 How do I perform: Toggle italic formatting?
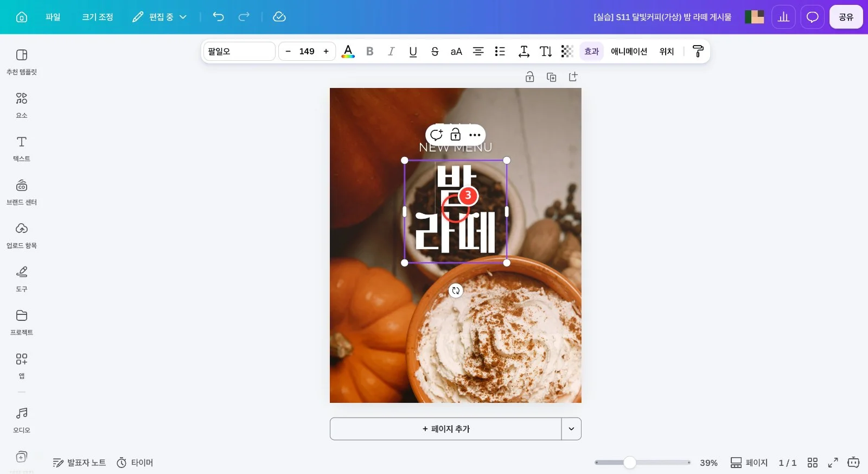[x=391, y=51]
